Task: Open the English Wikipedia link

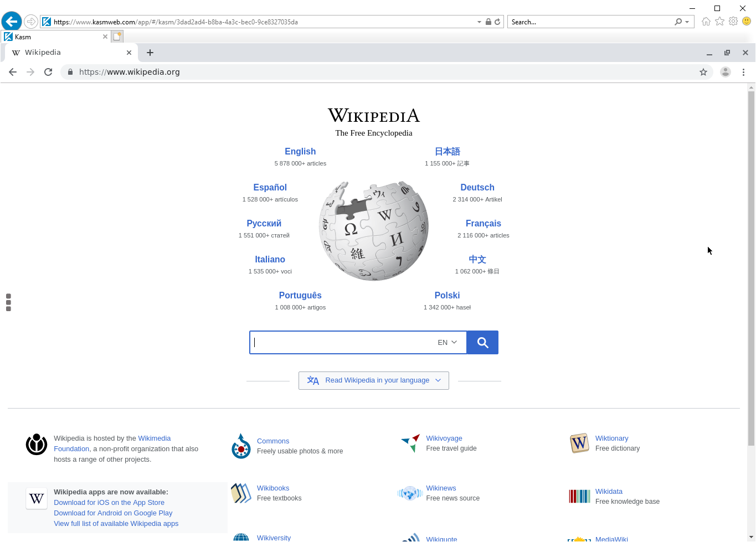Action: pos(300,152)
